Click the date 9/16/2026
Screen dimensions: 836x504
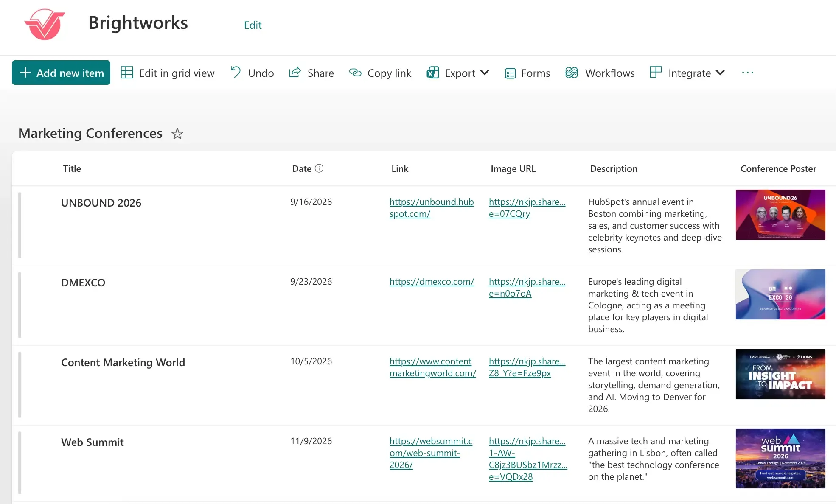(x=311, y=202)
